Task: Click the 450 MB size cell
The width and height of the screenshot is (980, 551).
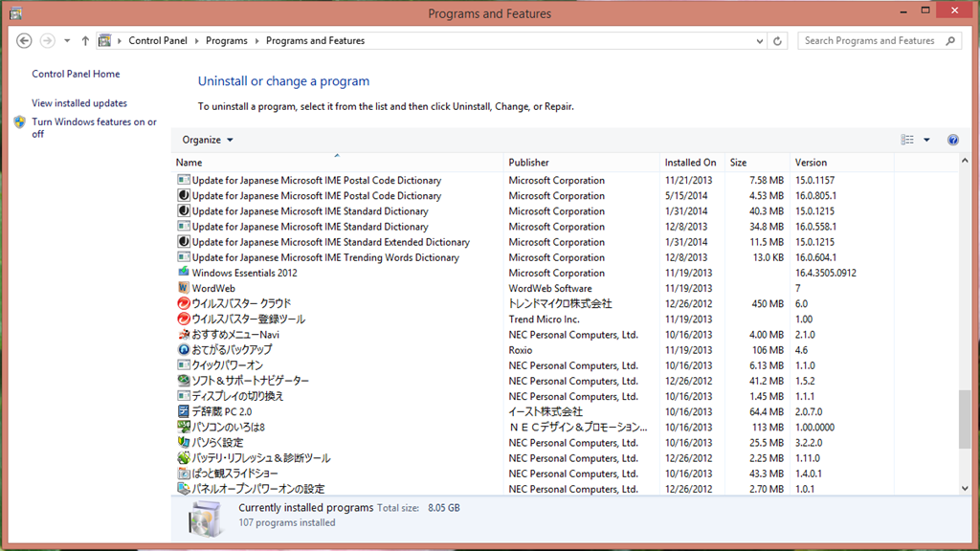Action: [x=768, y=303]
